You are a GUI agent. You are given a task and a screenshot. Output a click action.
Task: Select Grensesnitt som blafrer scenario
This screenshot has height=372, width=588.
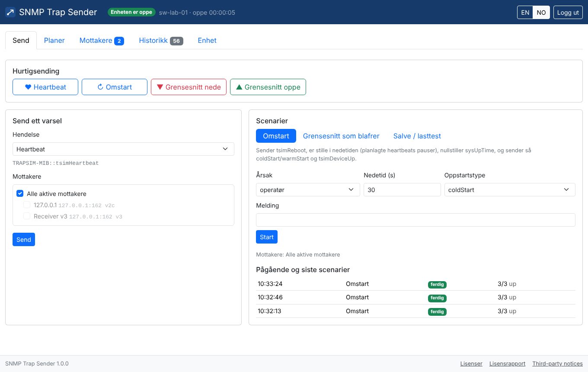point(341,136)
